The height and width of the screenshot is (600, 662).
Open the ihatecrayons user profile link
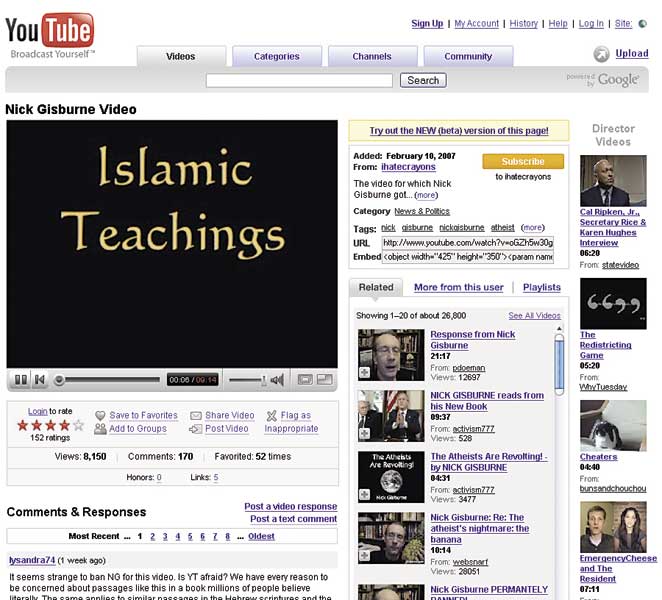[408, 167]
